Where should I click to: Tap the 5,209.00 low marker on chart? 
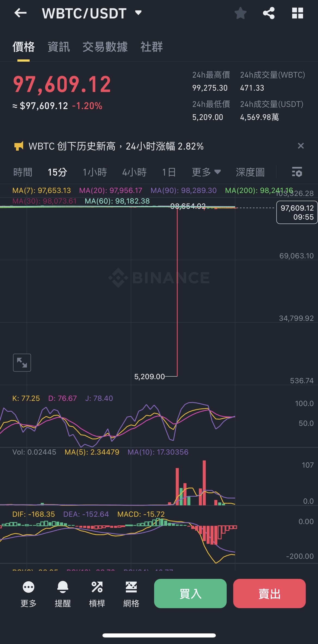click(149, 377)
